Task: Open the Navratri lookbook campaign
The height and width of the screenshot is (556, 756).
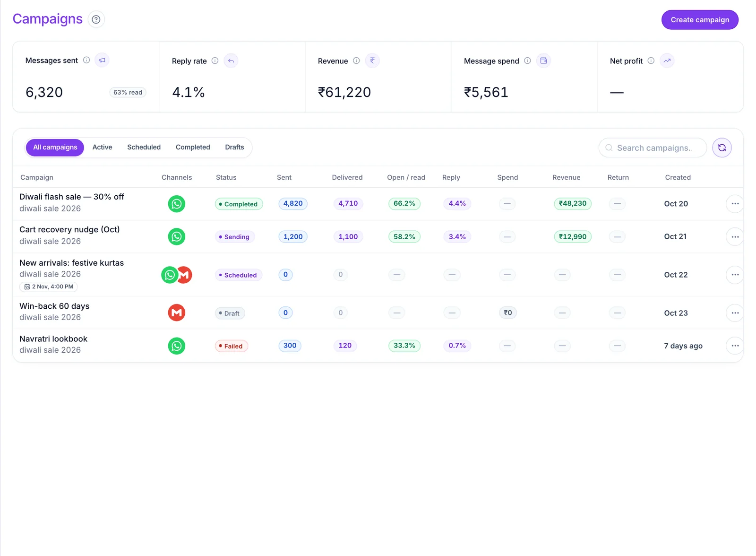Action: pos(53,339)
